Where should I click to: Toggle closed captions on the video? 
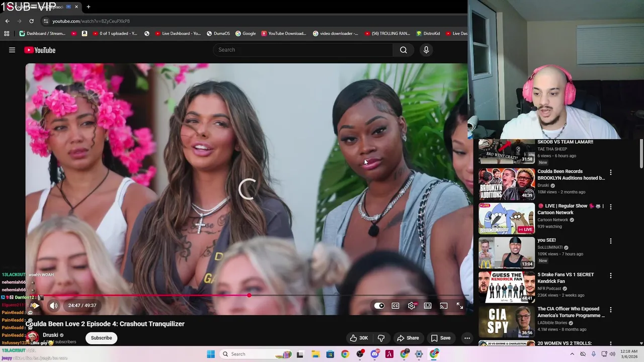point(395,306)
